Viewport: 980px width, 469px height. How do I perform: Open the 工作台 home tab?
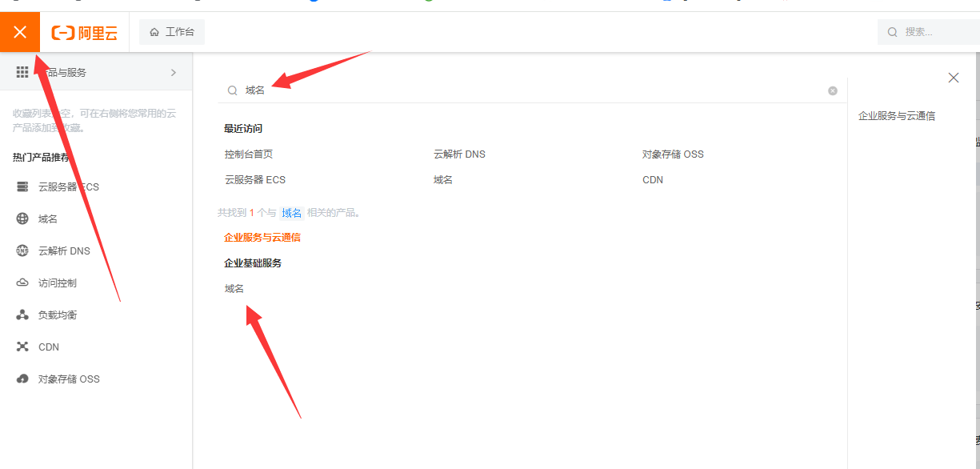tap(172, 32)
